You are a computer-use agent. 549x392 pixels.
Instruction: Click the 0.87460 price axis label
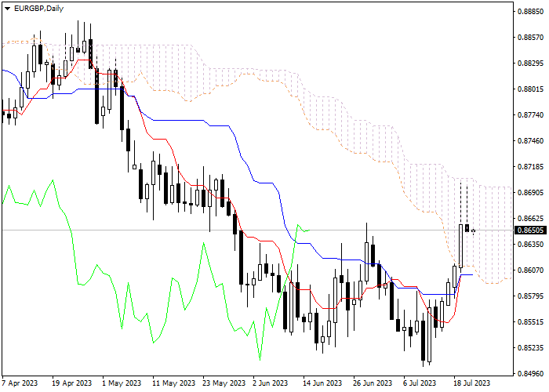click(x=530, y=141)
